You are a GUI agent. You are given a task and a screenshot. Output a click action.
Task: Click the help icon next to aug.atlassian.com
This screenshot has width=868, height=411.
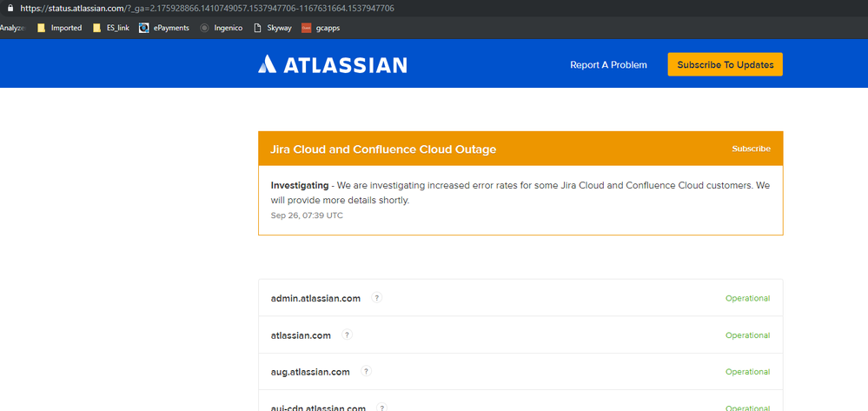click(x=366, y=371)
